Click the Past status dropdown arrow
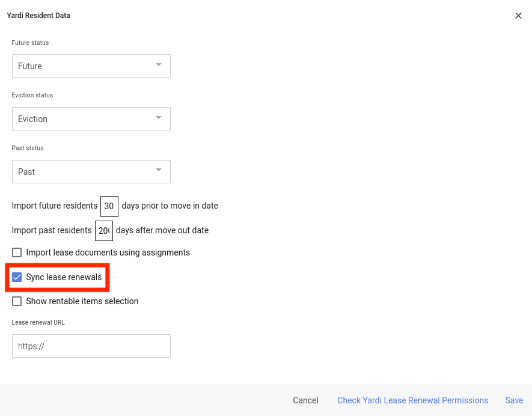This screenshot has width=532, height=416. (159, 171)
